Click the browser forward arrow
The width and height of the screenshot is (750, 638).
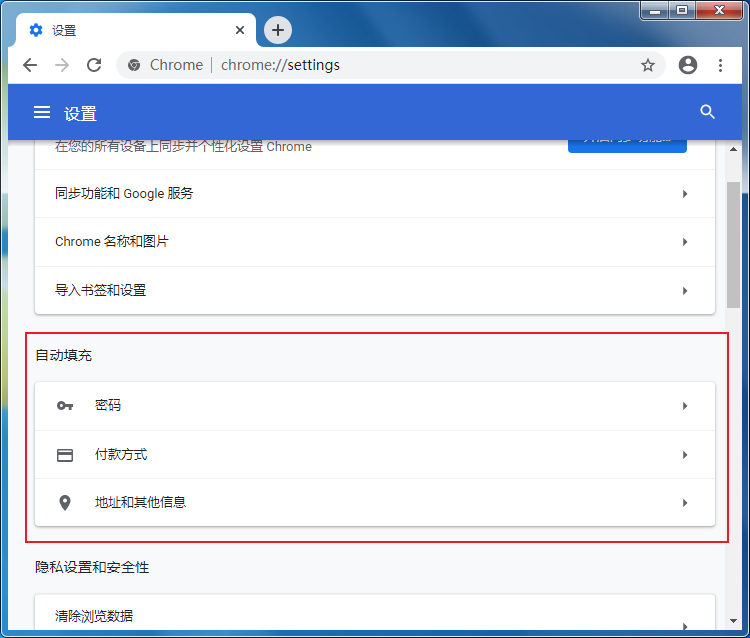(x=62, y=65)
